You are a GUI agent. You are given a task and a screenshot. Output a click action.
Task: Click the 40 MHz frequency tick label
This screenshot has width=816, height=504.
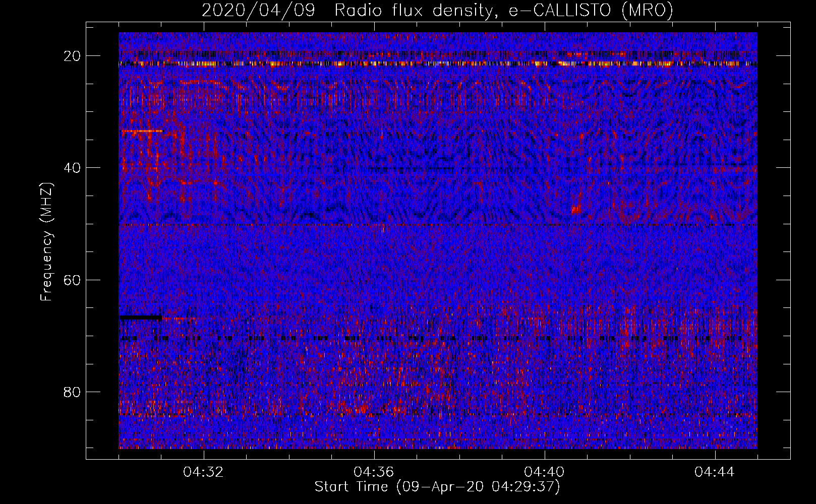click(72, 168)
